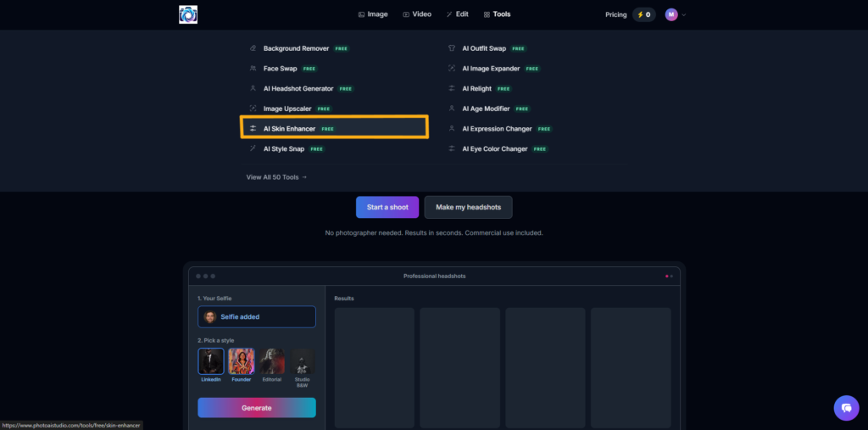Click View All 50 Tools link
The width and height of the screenshot is (868, 430).
point(276,177)
